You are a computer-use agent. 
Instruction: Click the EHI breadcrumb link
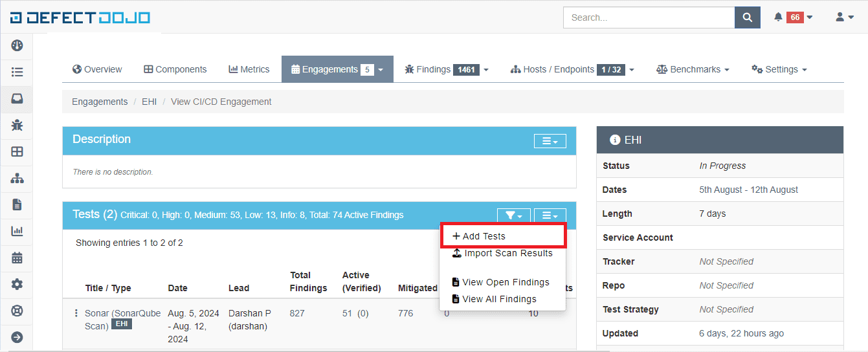149,102
